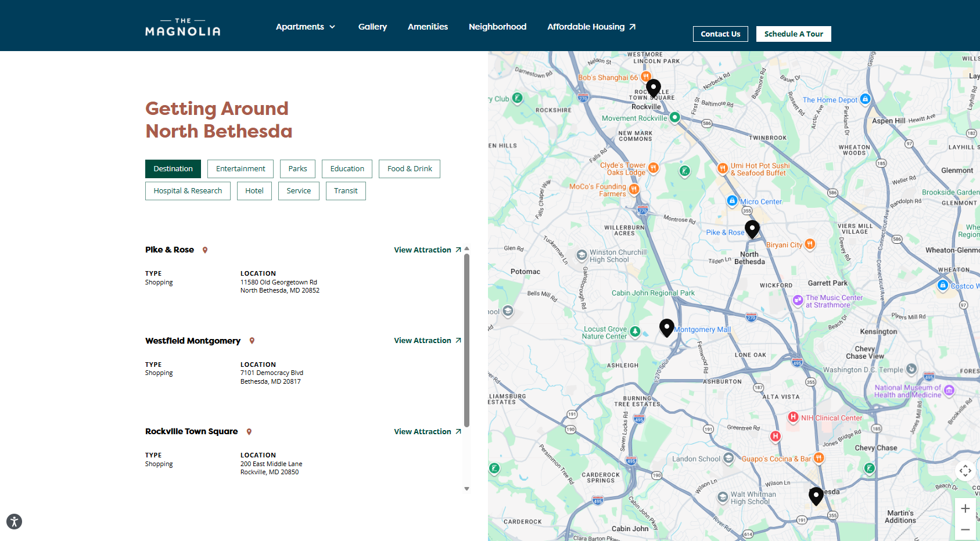Click Bob's Shanghai 66 restaurant map pin

pyautogui.click(x=645, y=77)
